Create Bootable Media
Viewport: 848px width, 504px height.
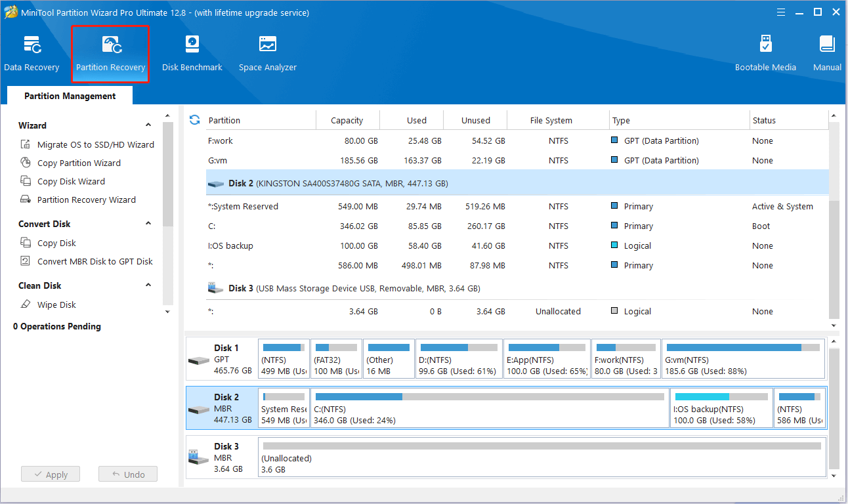pos(765,54)
